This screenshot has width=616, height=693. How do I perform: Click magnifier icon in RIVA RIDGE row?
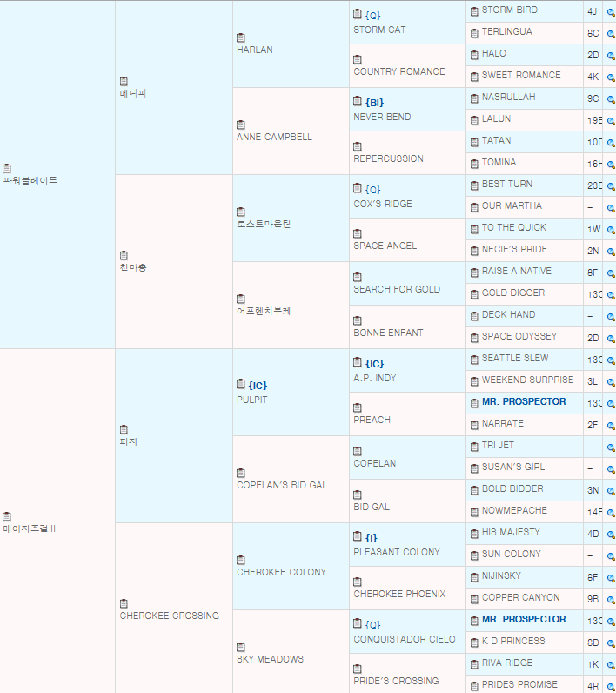611,665
